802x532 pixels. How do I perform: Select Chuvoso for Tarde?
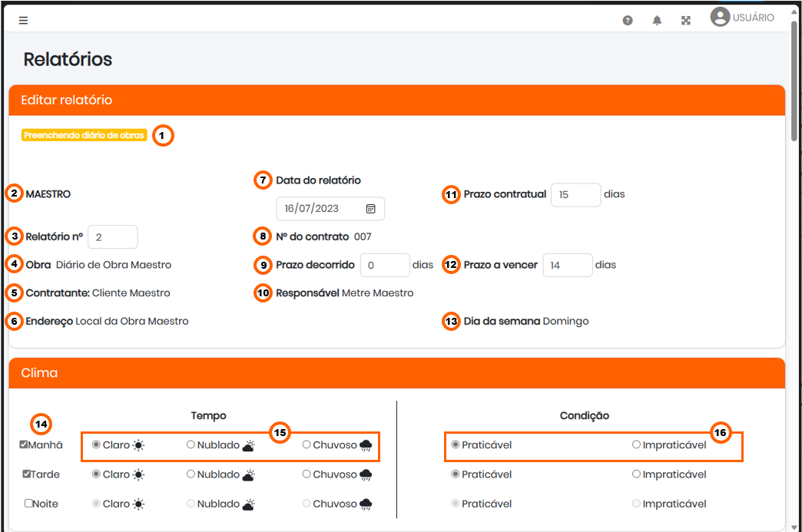[307, 474]
